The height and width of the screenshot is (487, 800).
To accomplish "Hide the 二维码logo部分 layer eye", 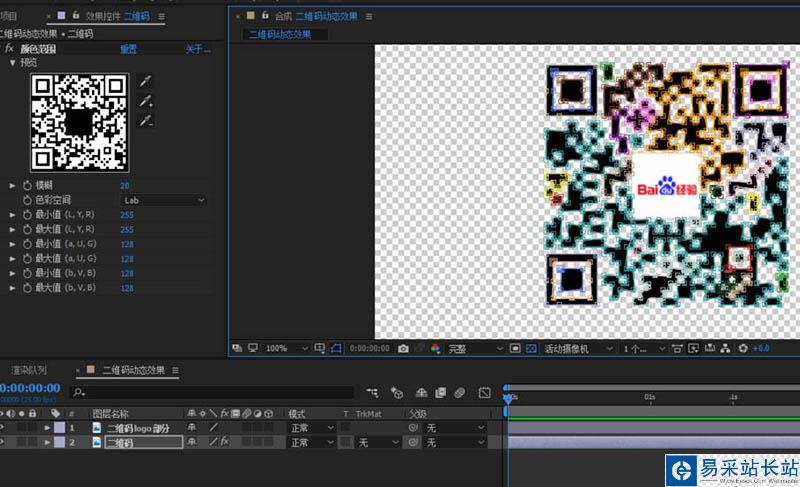I will pyautogui.click(x=2, y=428).
